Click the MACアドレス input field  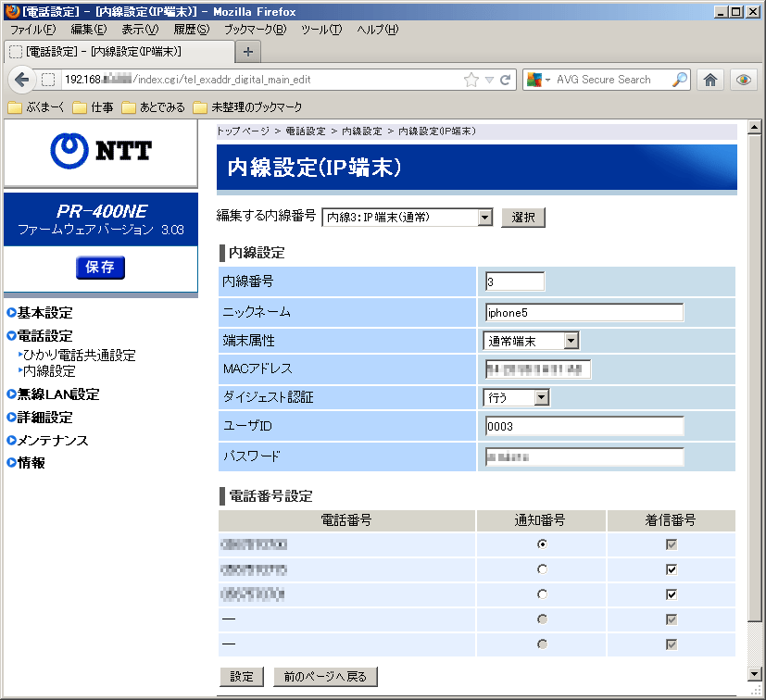(538, 369)
